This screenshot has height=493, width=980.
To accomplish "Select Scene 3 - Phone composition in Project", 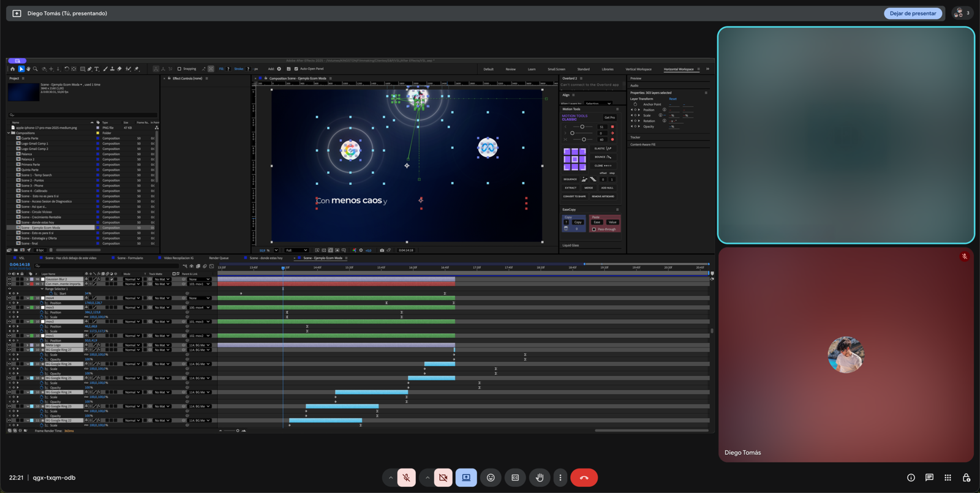I will [32, 186].
